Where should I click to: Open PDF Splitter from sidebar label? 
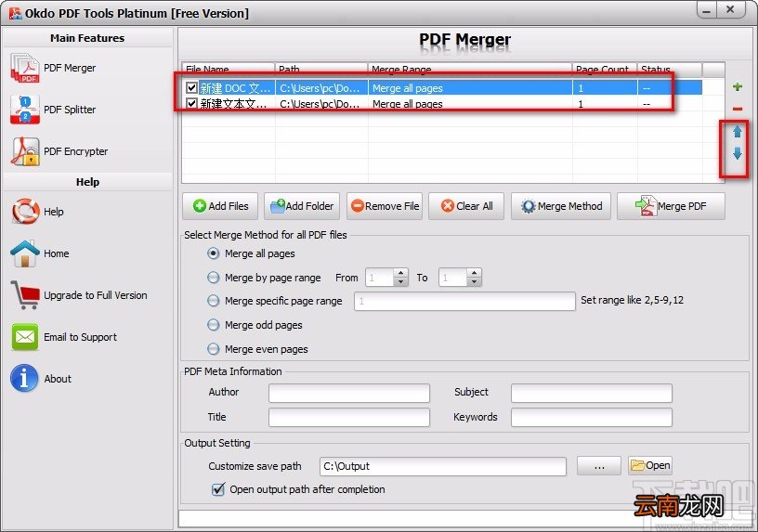(x=70, y=110)
